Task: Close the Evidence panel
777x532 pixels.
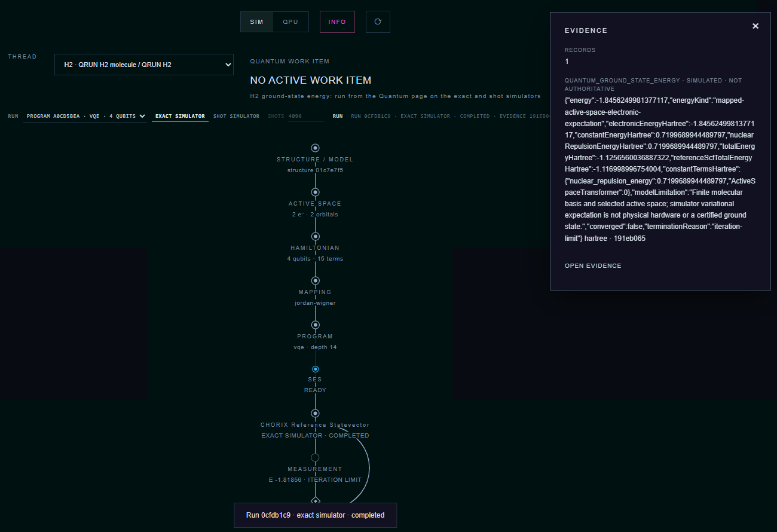Action: coord(755,26)
